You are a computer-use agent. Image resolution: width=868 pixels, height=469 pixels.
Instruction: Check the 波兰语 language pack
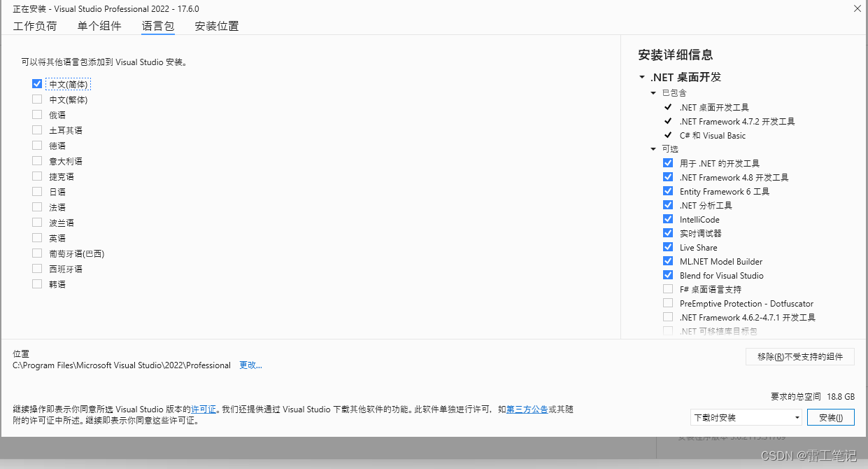[37, 223]
